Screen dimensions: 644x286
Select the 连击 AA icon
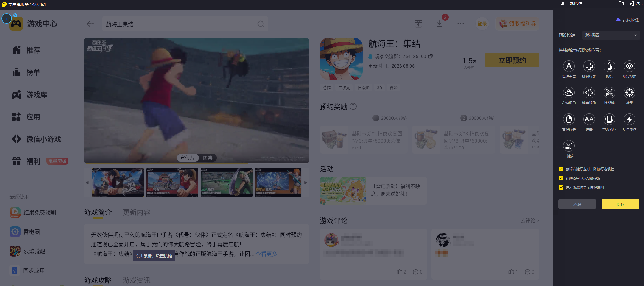[x=589, y=119]
